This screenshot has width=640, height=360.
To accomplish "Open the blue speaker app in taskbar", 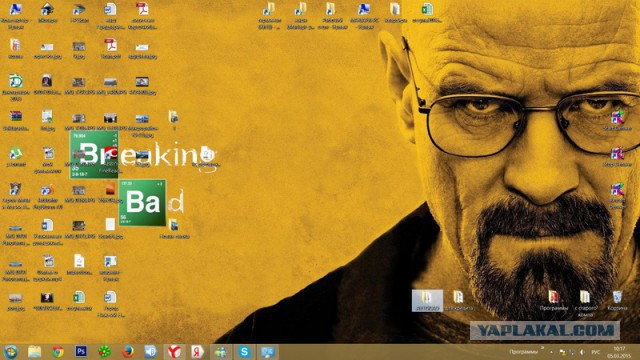I will (x=151, y=351).
